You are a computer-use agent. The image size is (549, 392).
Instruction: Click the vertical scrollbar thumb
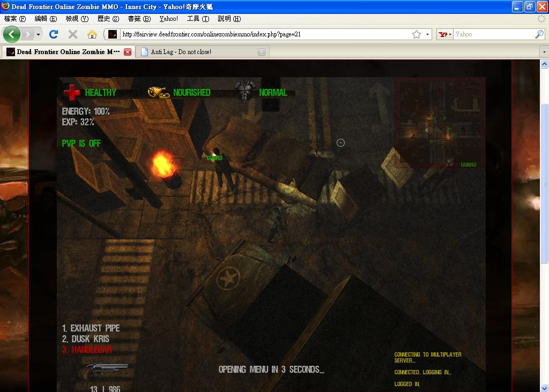544,183
